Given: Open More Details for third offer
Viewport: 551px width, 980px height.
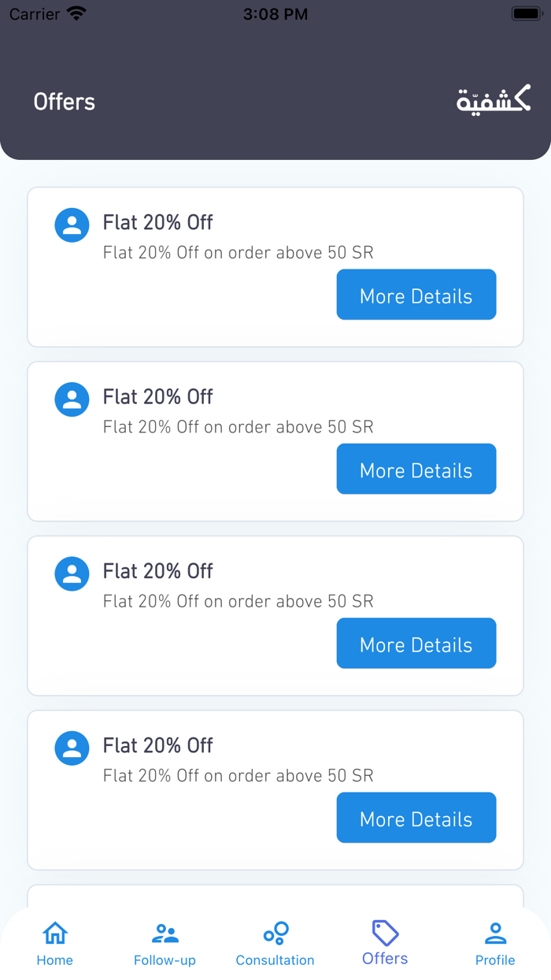Looking at the screenshot, I should (416, 644).
